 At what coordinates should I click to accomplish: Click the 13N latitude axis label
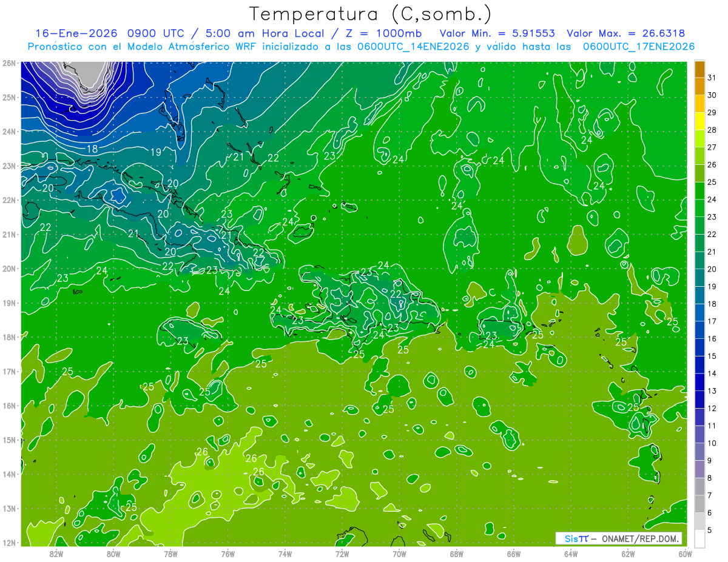click(x=8, y=509)
